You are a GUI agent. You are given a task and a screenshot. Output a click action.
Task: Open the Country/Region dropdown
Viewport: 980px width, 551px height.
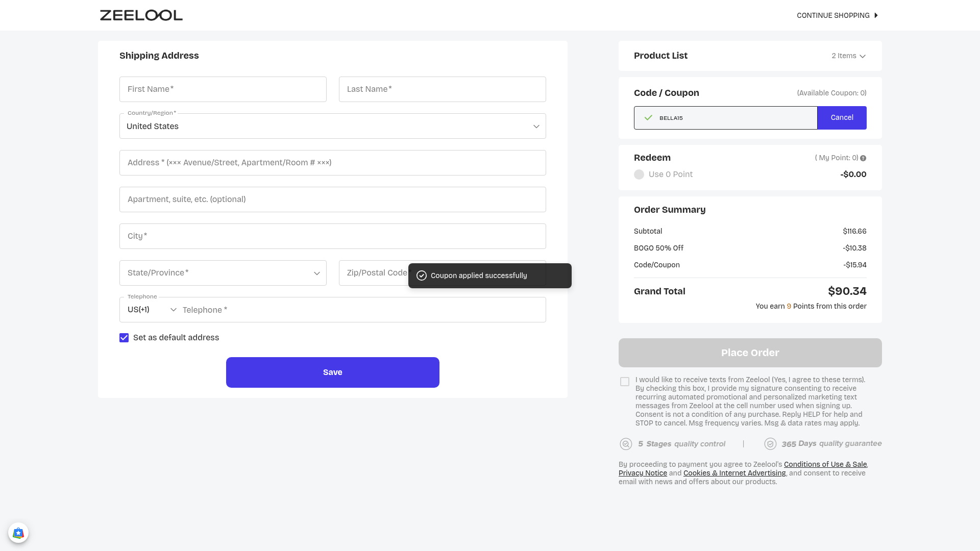coord(333,126)
